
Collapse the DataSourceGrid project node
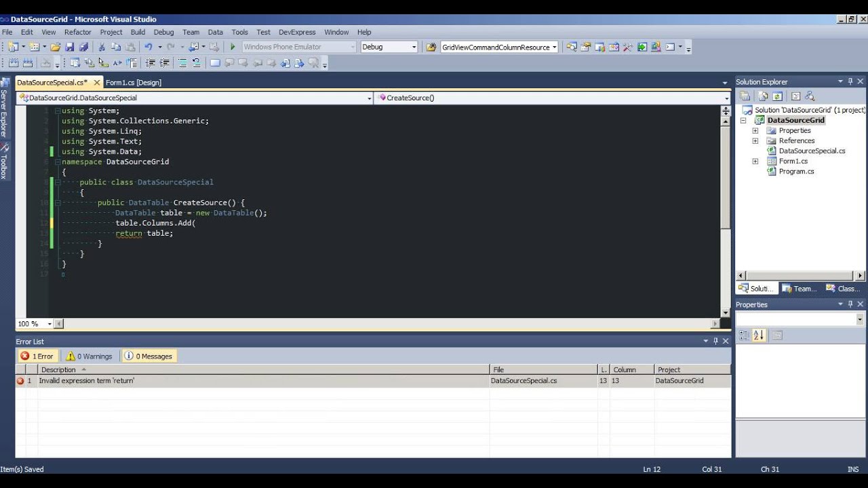[x=743, y=120]
